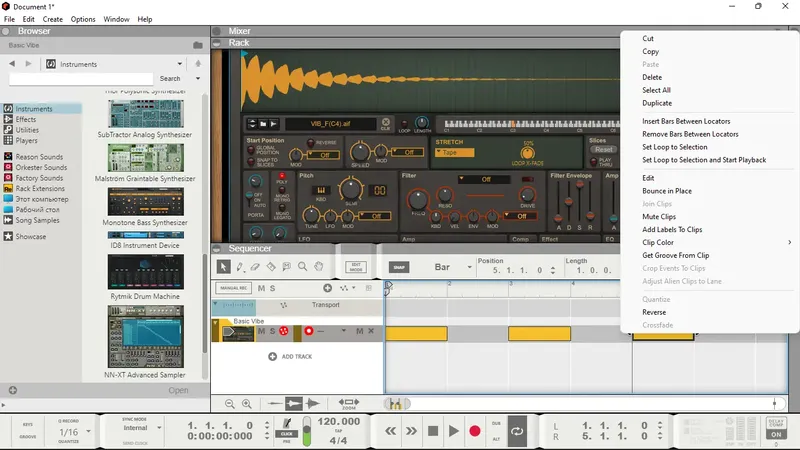Open the Quantize 1/16 value dropdown
800x450 pixels.
click(74, 432)
